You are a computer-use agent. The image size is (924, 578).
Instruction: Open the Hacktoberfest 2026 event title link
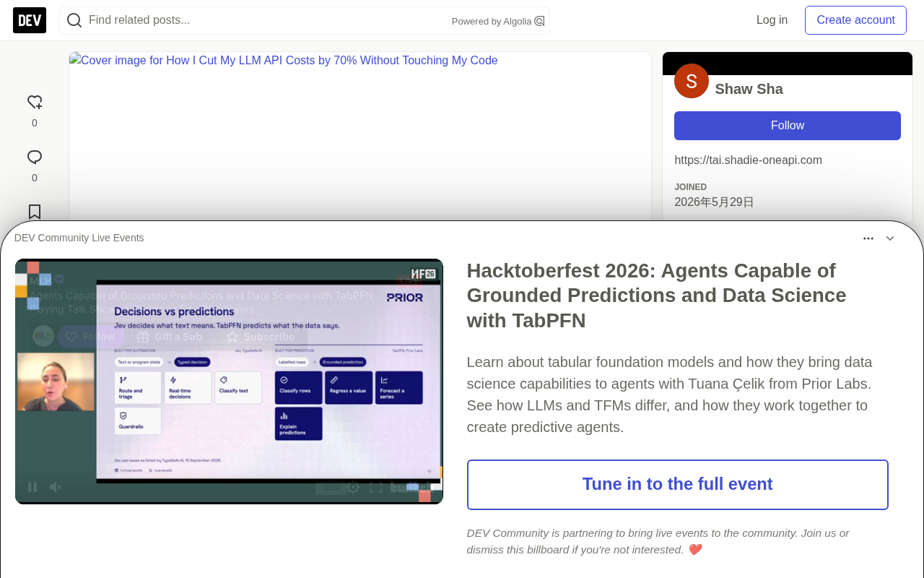point(656,296)
